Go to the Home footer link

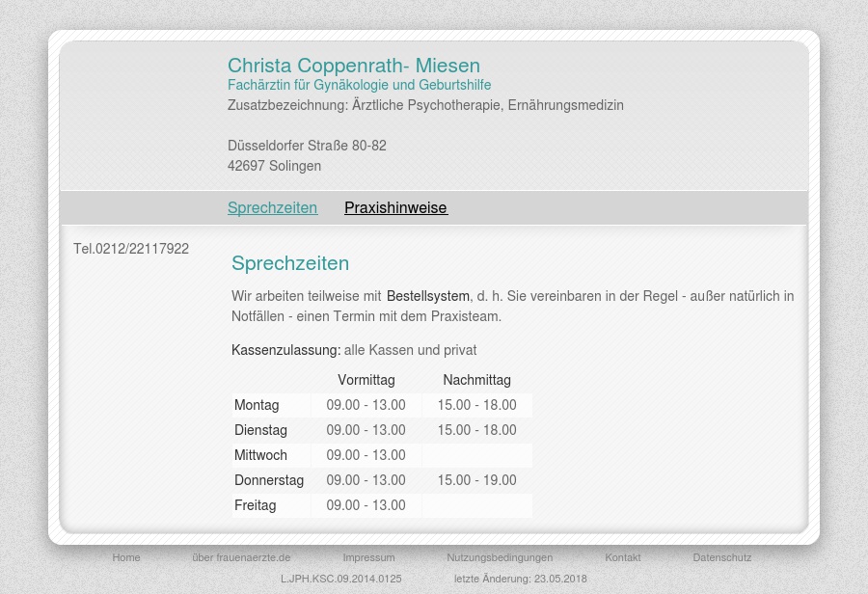(126, 557)
